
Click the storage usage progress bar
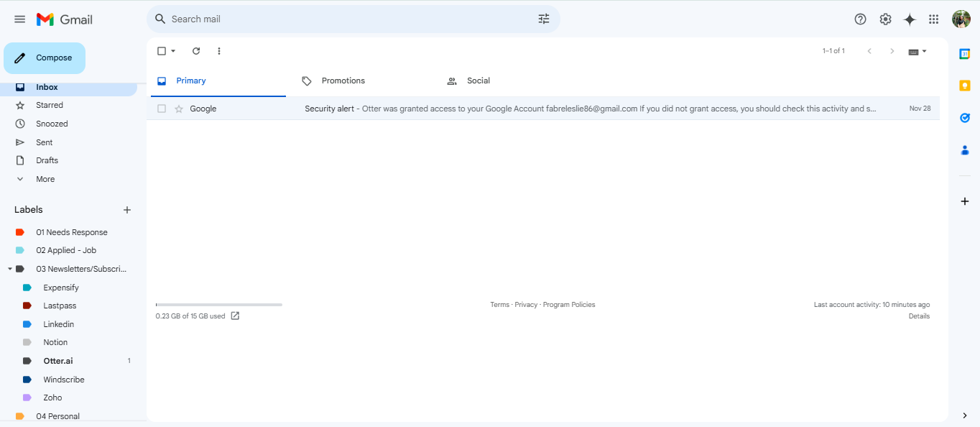[219, 305]
